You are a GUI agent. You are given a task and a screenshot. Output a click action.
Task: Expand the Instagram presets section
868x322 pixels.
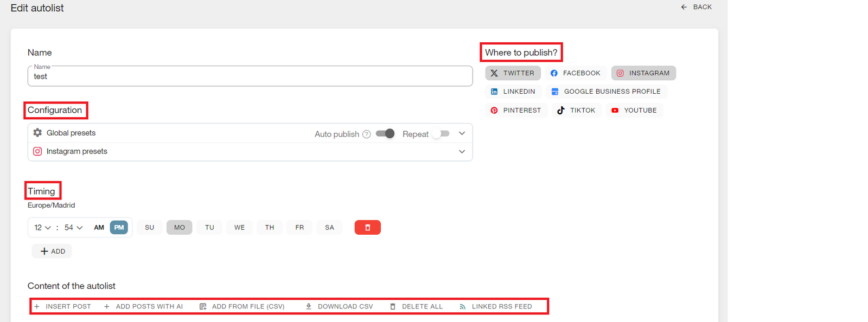(462, 152)
